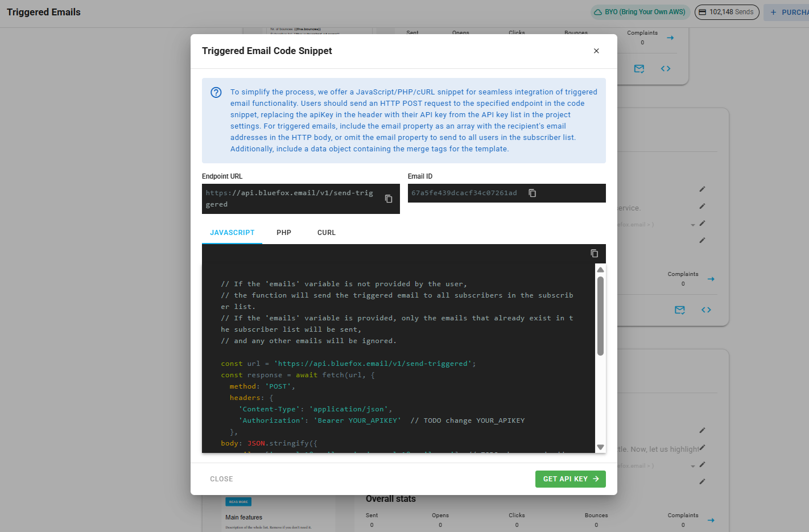Click the arrow next to Complaints stat
809x532 pixels.
(711, 279)
